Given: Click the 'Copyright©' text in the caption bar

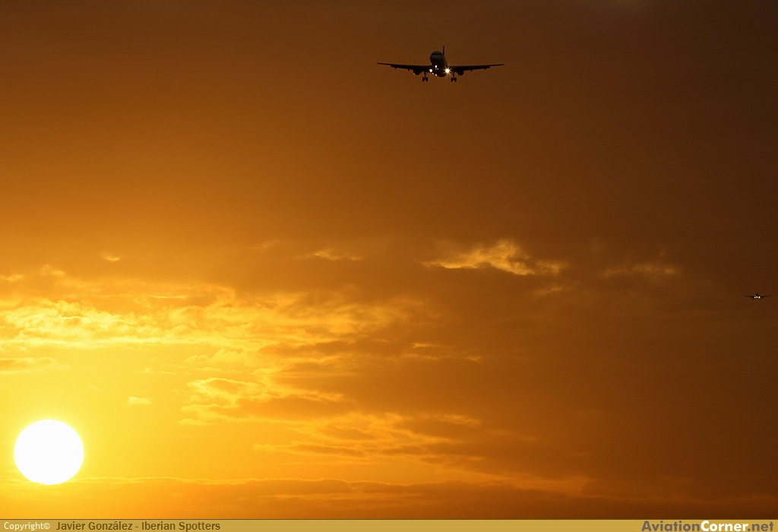Looking at the screenshot, I should (x=27, y=526).
